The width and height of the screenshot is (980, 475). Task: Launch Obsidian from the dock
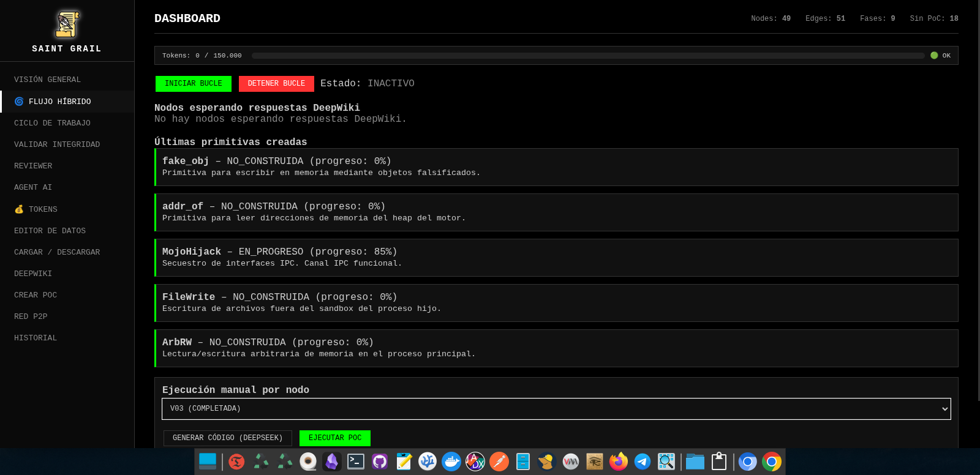332,462
